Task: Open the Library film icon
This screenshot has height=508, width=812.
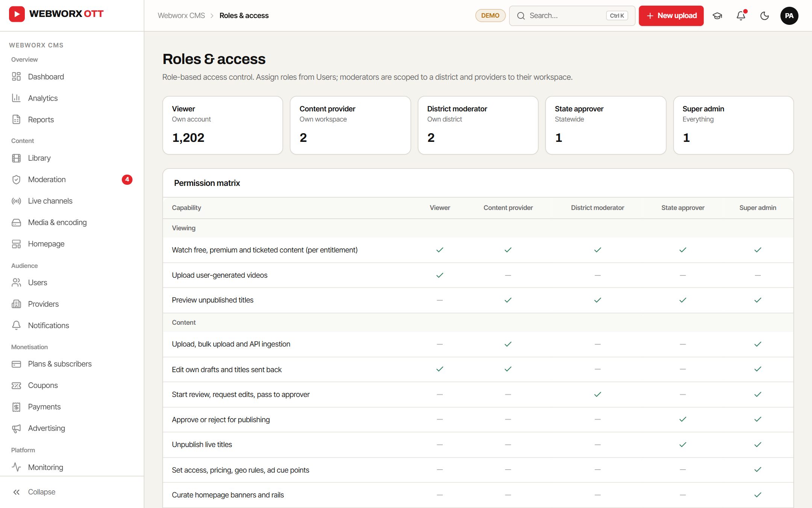Action: click(x=16, y=158)
